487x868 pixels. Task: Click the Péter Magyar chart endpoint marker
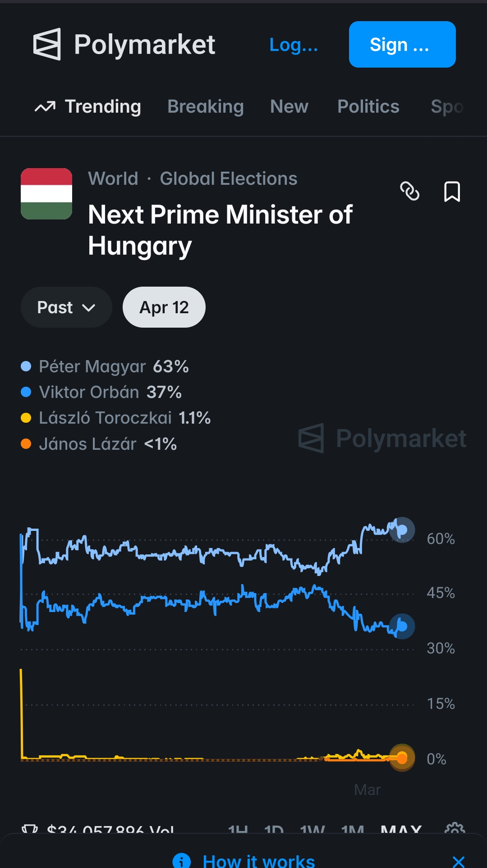pos(402,530)
